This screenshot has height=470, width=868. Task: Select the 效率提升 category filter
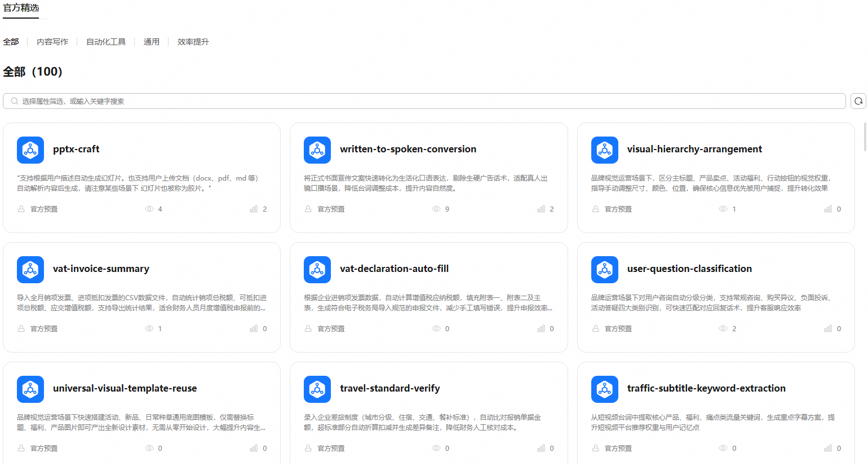[193, 42]
